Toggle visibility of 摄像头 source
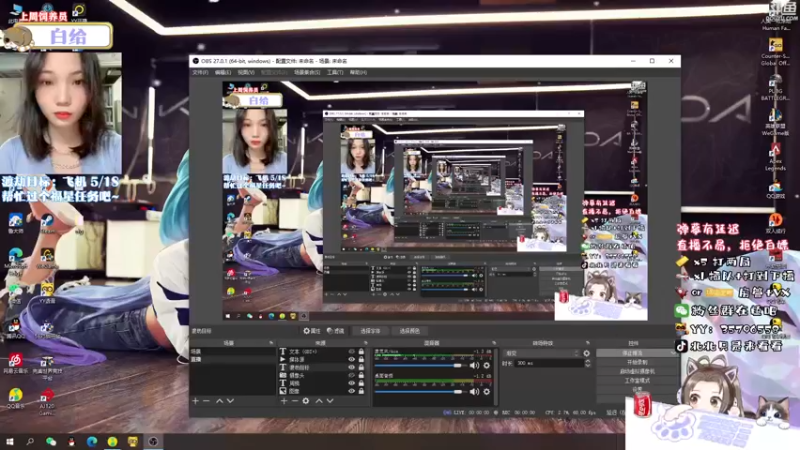Viewport: 800px width, 450px height. tap(352, 375)
